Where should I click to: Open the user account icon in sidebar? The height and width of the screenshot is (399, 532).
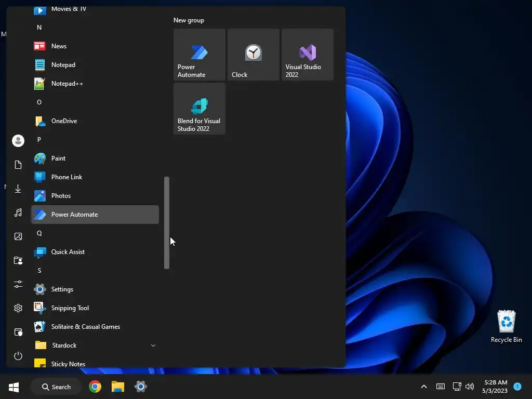tap(18, 140)
